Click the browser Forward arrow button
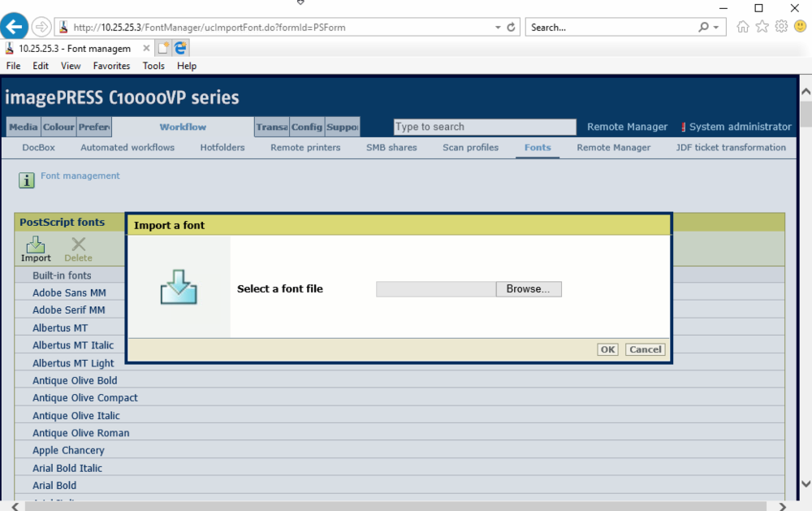Image resolution: width=812 pixels, height=511 pixels. point(41,27)
